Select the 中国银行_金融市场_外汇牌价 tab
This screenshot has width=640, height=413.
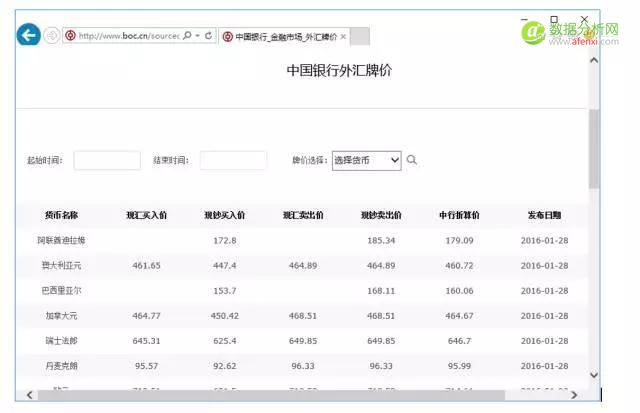pyautogui.click(x=286, y=37)
